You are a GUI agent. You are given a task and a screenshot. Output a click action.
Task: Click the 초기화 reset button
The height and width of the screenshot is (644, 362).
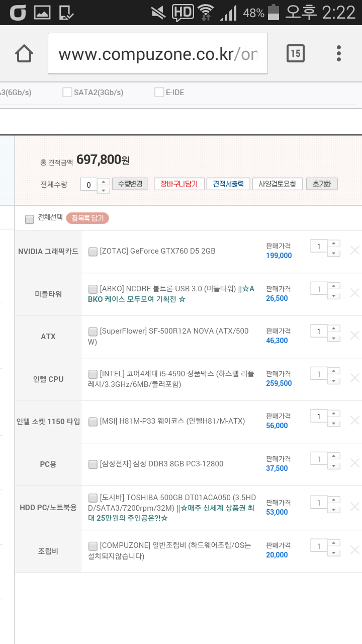pos(321,184)
